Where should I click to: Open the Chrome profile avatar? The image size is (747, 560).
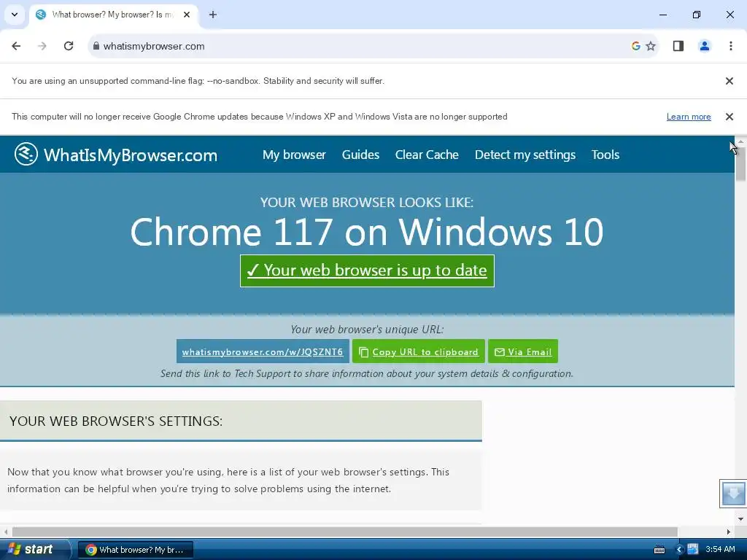(705, 46)
